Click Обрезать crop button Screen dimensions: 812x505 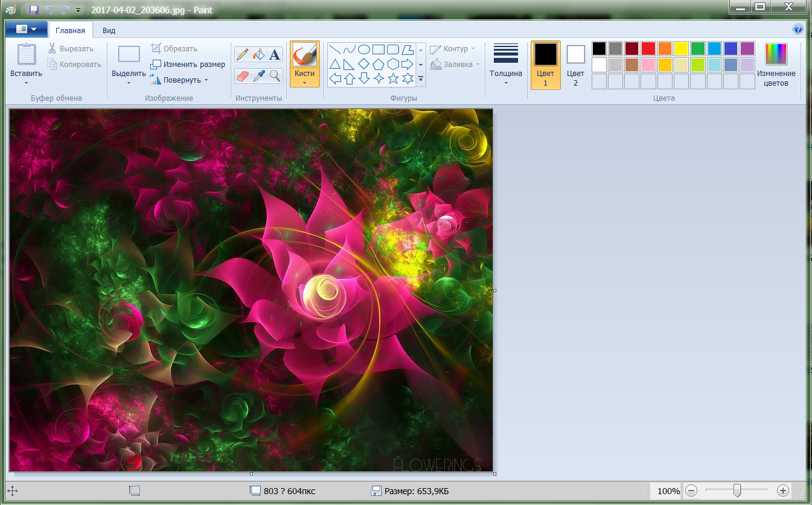(174, 49)
